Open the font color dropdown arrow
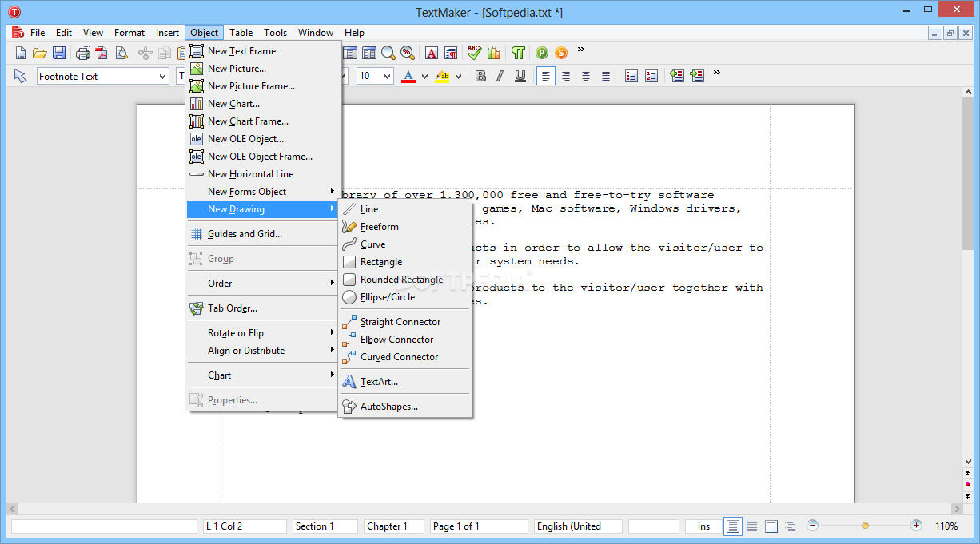Screen dimensions: 980x544 [x=424, y=77]
